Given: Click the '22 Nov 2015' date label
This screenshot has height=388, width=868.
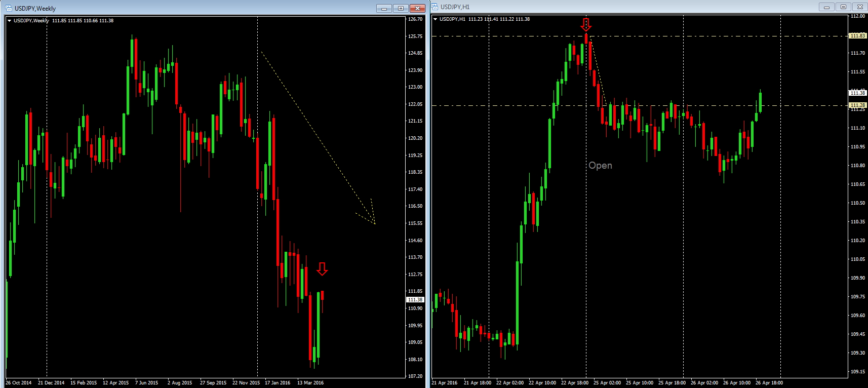Looking at the screenshot, I should coord(246,383).
